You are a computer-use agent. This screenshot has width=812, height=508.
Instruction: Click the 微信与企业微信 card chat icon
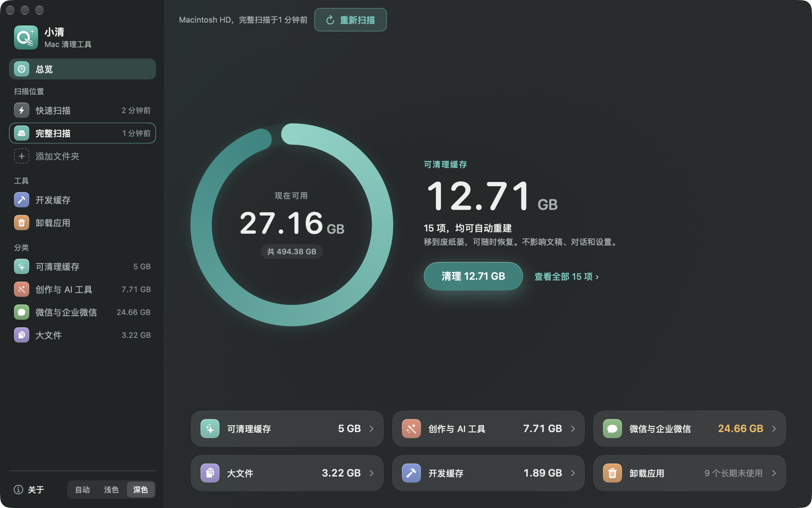(x=612, y=429)
